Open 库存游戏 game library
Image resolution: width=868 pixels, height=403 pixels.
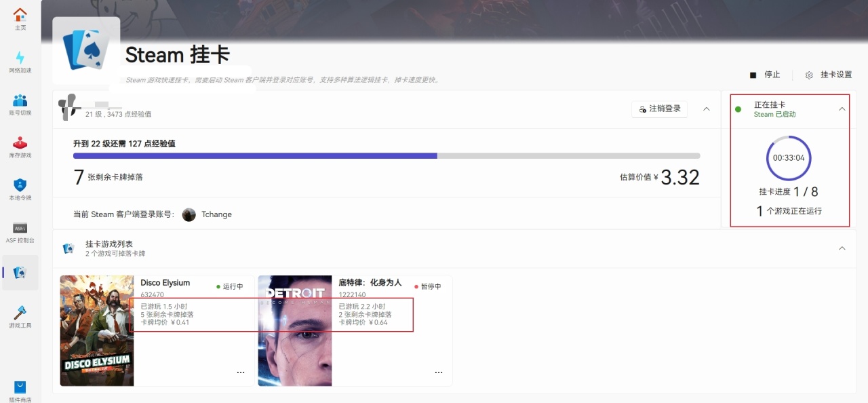point(20,147)
